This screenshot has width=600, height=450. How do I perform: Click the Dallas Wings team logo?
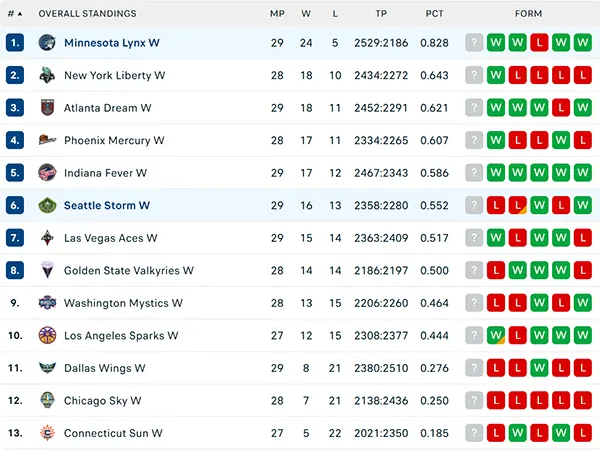(47, 368)
